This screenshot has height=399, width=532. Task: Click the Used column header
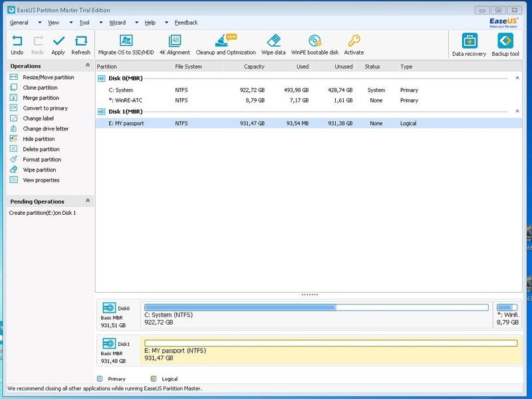tap(289, 66)
